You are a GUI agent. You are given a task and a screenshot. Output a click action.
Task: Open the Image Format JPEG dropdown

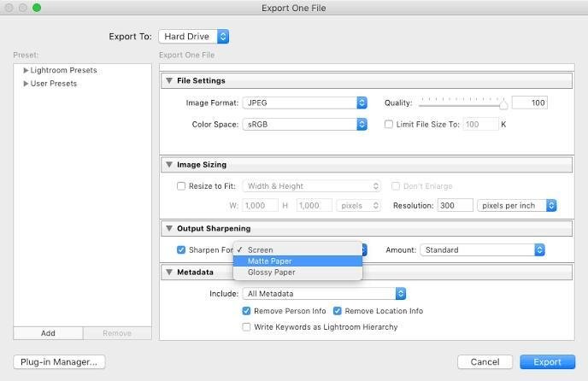pyautogui.click(x=304, y=103)
